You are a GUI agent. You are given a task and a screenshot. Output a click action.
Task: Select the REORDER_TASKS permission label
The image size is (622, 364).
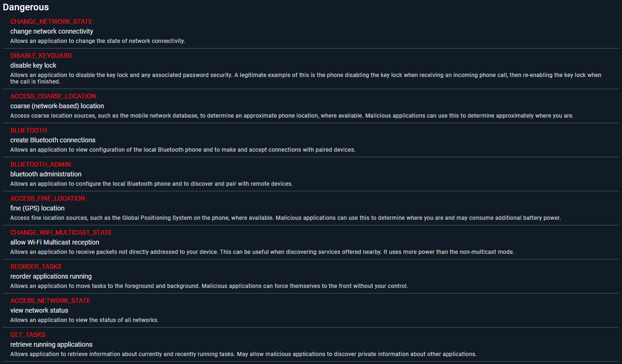point(36,266)
